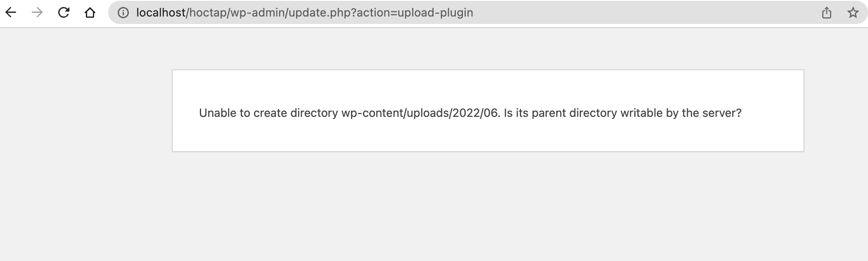Click 'localhost' in the address bar
Screen dimensions: 868x261
point(161,13)
